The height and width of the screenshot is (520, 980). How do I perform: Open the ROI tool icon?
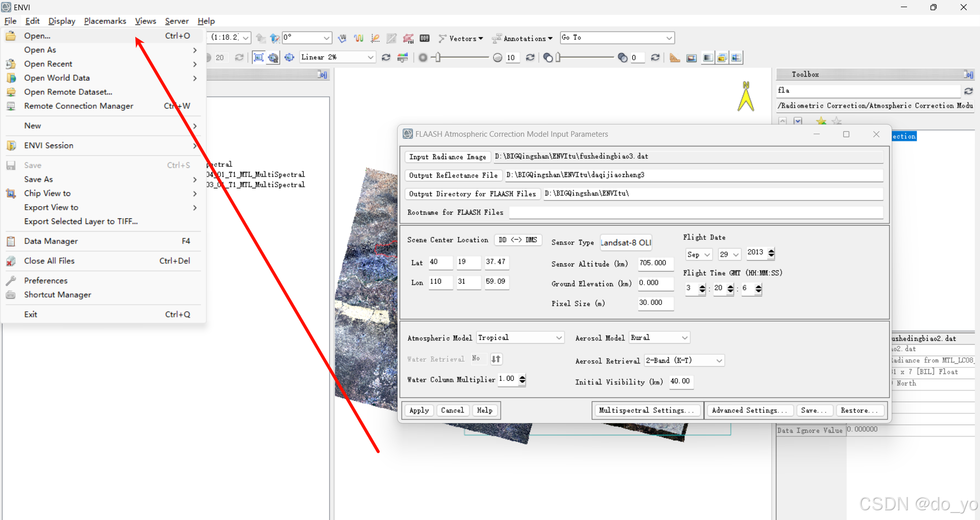pos(408,38)
